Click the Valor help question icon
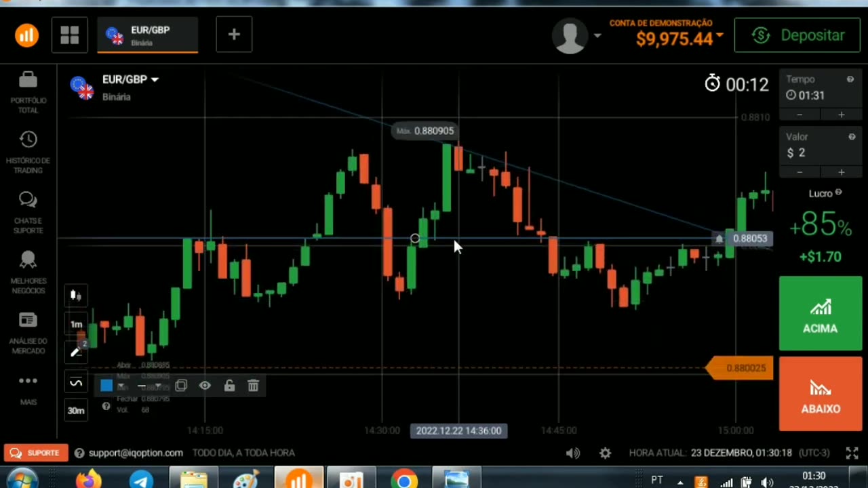 (x=852, y=137)
